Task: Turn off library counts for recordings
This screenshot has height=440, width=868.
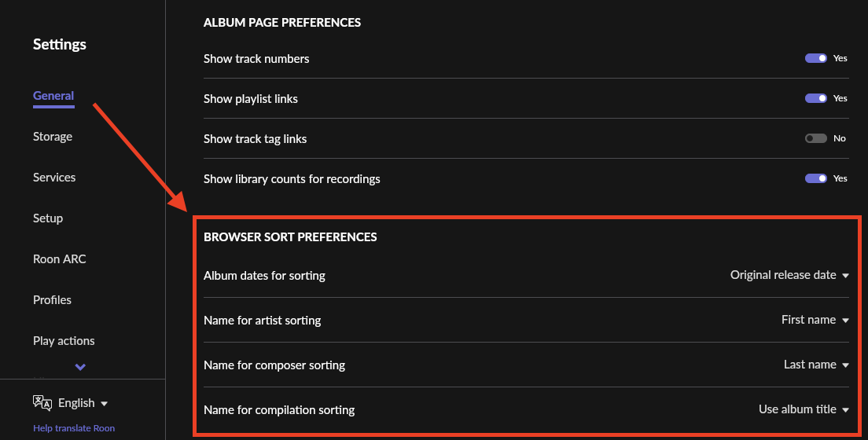Action: tap(815, 178)
